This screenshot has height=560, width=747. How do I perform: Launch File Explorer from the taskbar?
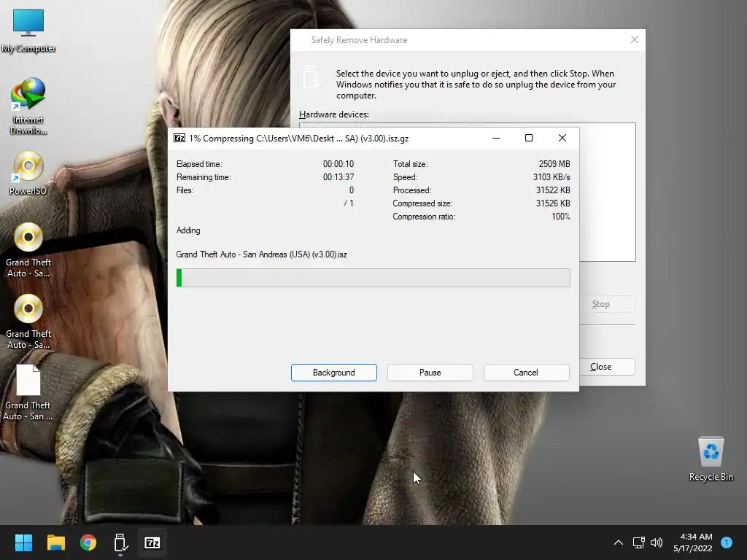[55, 542]
